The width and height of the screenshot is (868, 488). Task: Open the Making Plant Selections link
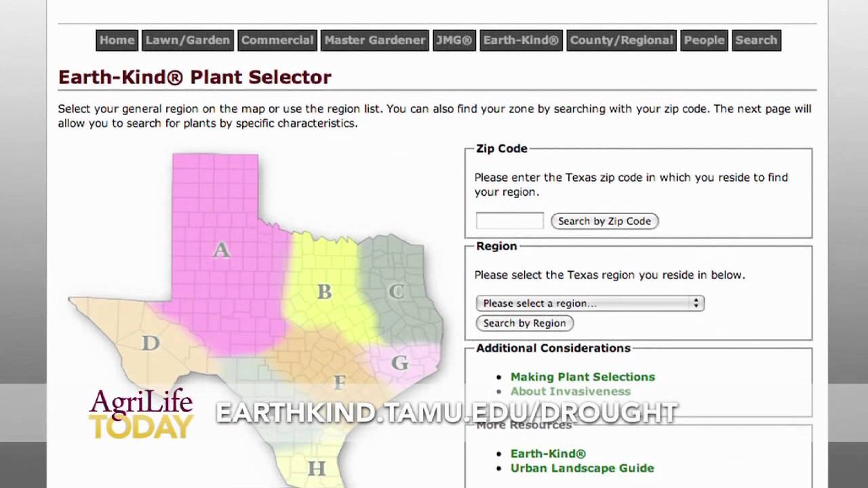pyautogui.click(x=583, y=377)
